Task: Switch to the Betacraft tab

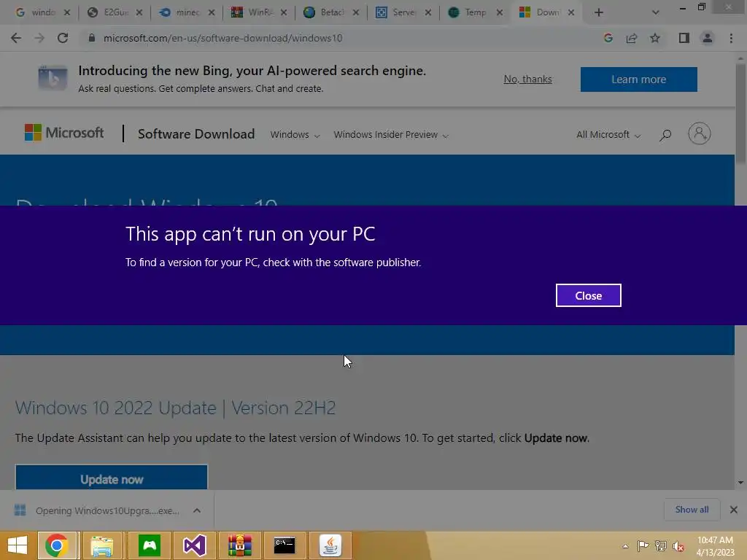Action: (325, 13)
